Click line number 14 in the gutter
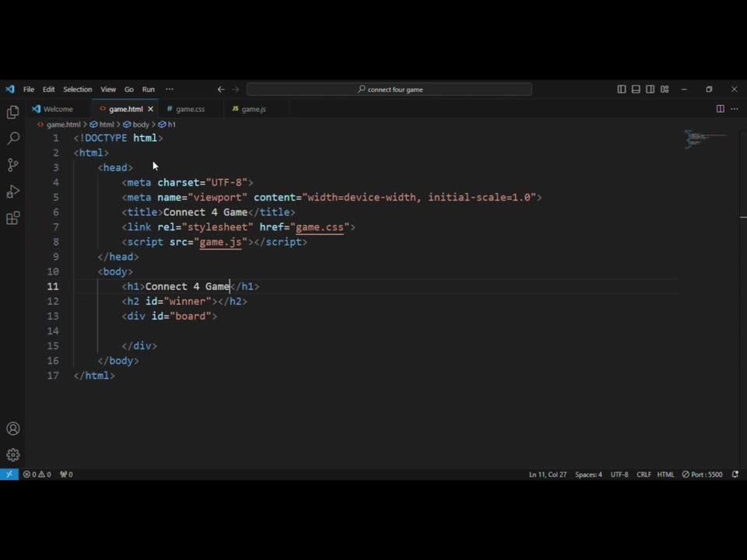This screenshot has width=747, height=560. coord(53,331)
